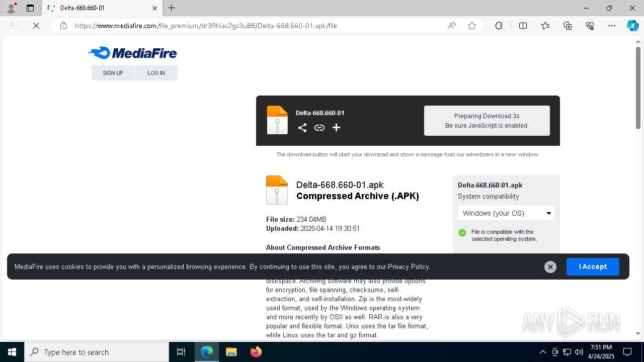Click the scrollbar down arrow
The width and height of the screenshot is (644, 362).
(638, 333)
